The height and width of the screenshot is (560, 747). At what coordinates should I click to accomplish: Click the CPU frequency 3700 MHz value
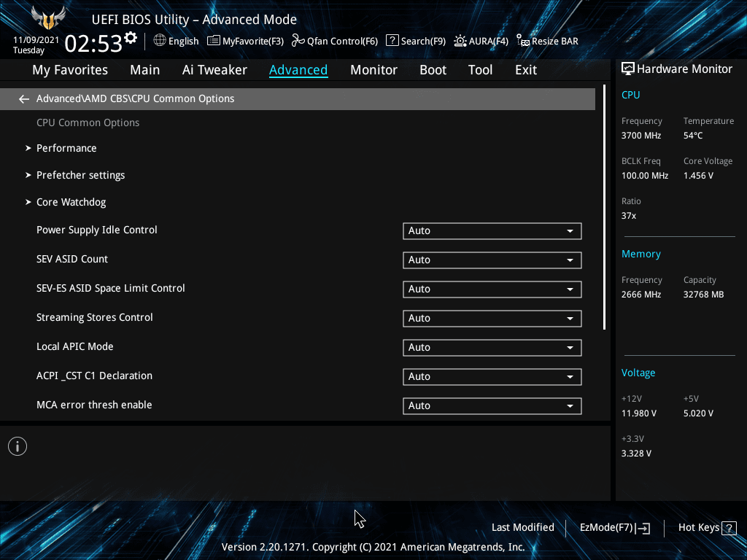point(640,136)
